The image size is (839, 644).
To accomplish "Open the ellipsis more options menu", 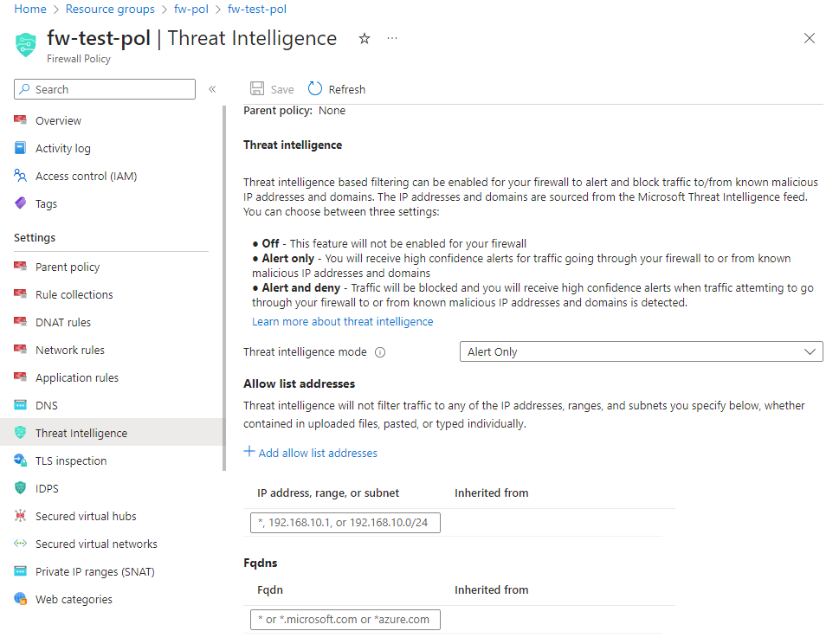I will pos(392,38).
